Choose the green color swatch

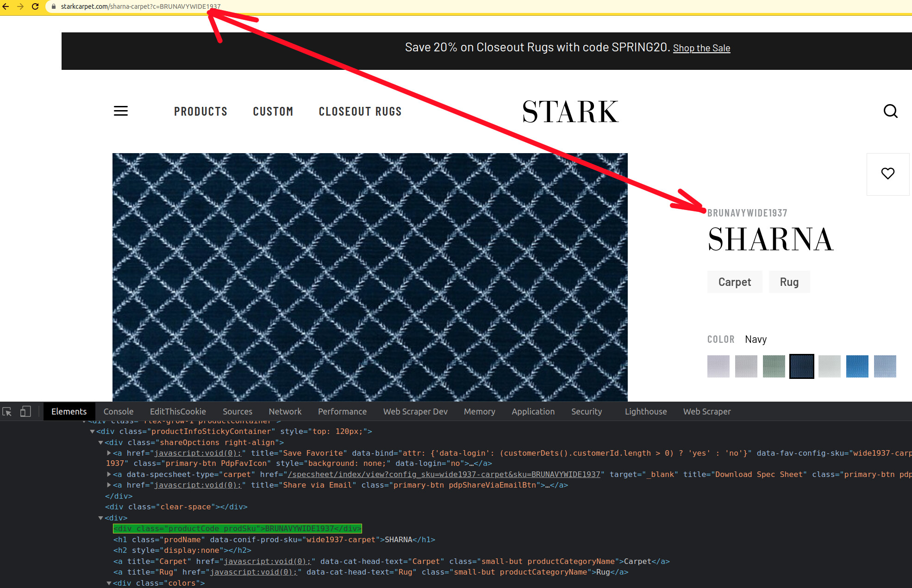pos(774,366)
